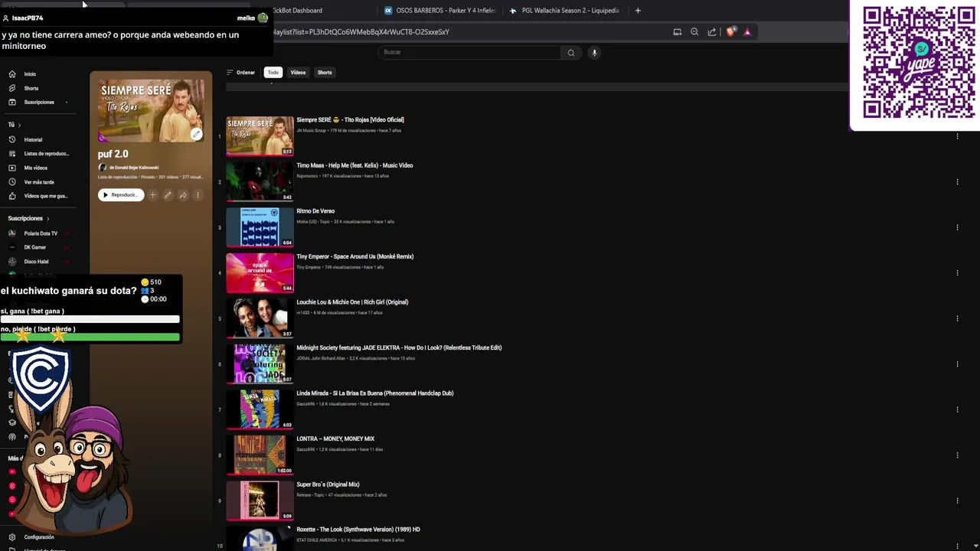The image size is (980, 551).
Task: Click the Brave rewards triangle icon
Action: 747,32
